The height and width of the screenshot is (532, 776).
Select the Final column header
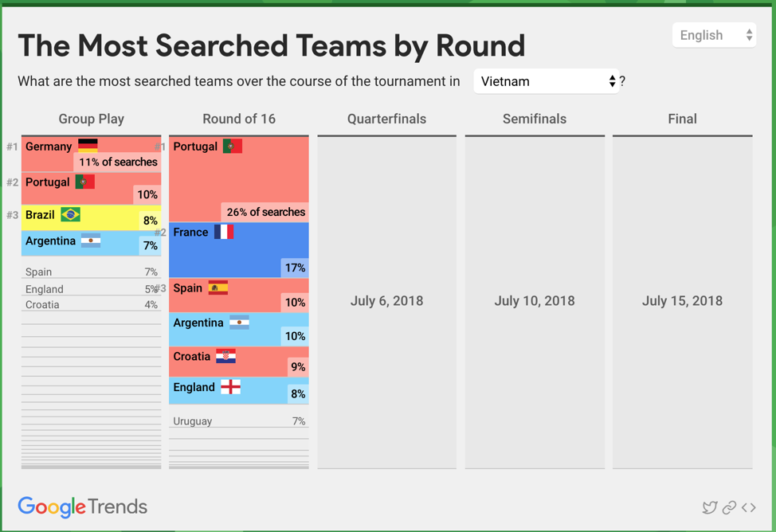682,119
